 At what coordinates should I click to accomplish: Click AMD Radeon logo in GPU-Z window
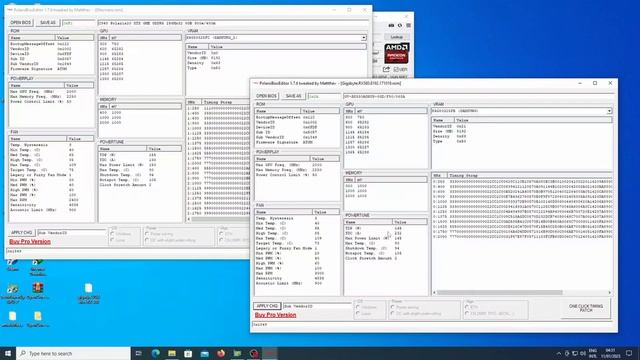396,53
